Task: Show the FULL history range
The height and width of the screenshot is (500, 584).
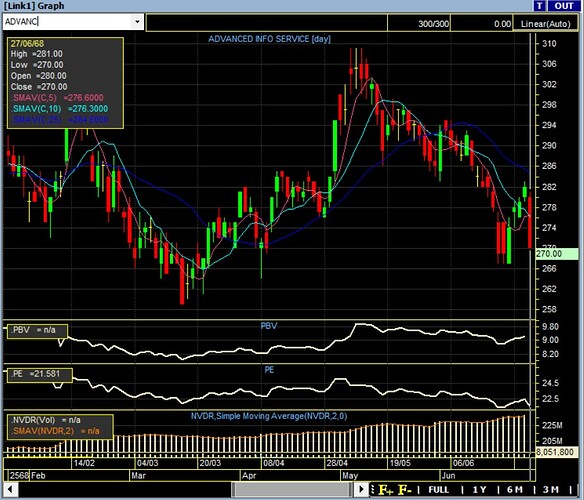Action: click(438, 490)
